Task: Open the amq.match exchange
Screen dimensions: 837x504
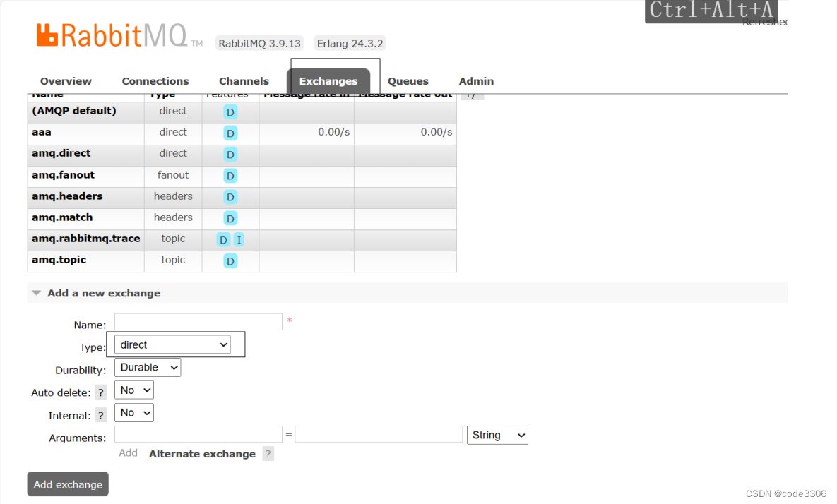Action: (62, 217)
